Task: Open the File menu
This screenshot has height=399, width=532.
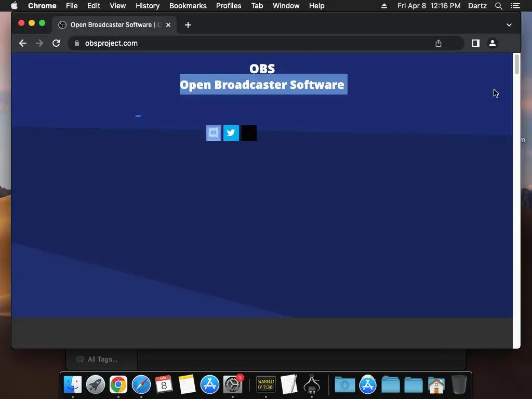Action: [x=72, y=6]
